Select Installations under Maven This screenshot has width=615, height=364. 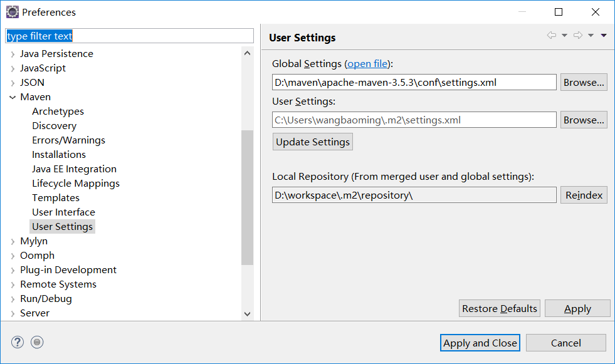(59, 155)
